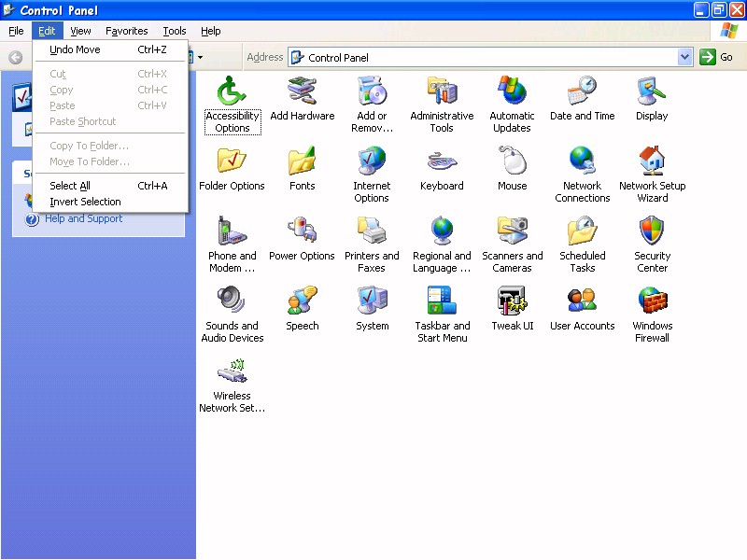747x560 pixels.
Task: Close the open Edit menu
Action: [47, 31]
